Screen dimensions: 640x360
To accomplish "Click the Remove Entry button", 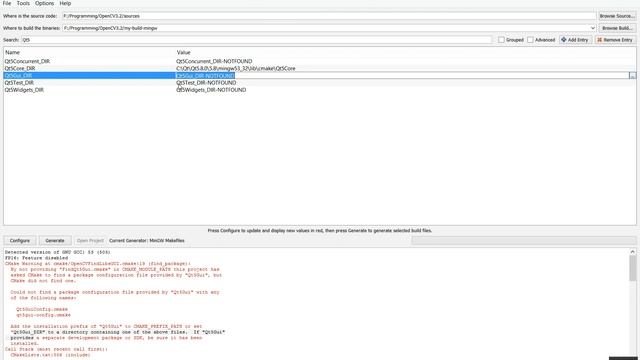I will (x=615, y=40).
